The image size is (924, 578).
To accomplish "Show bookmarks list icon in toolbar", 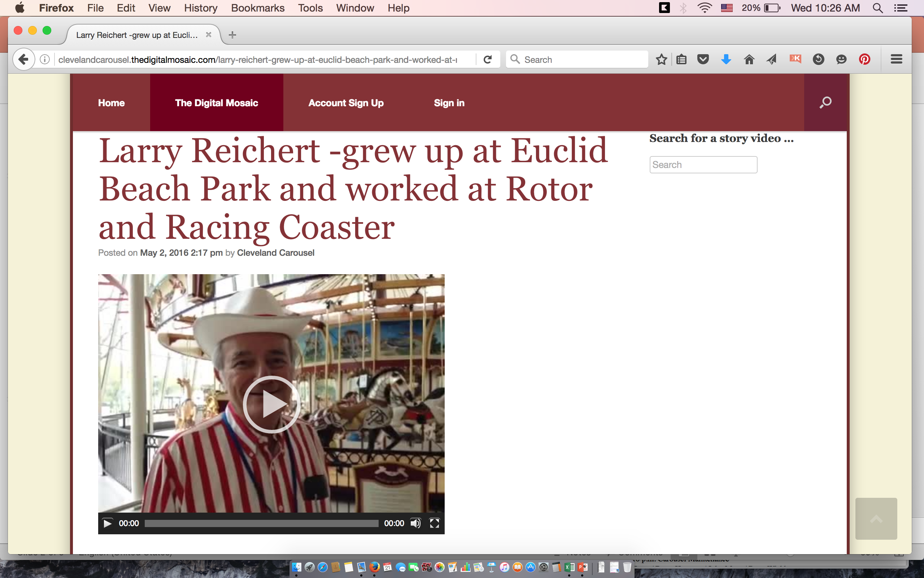I will tap(681, 59).
